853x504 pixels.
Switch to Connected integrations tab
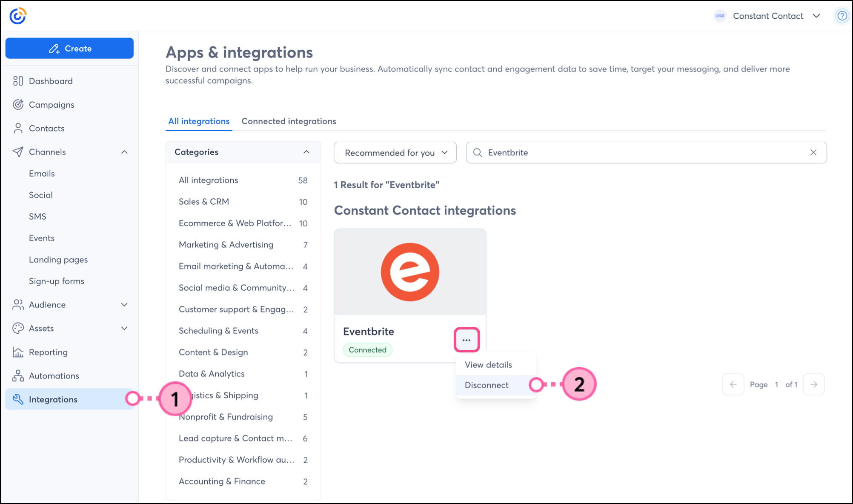(x=289, y=121)
